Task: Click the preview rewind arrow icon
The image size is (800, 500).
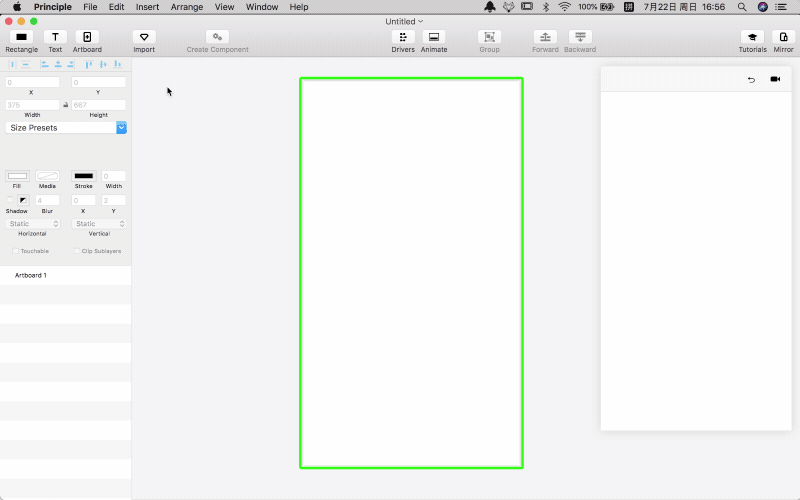Action: click(751, 80)
